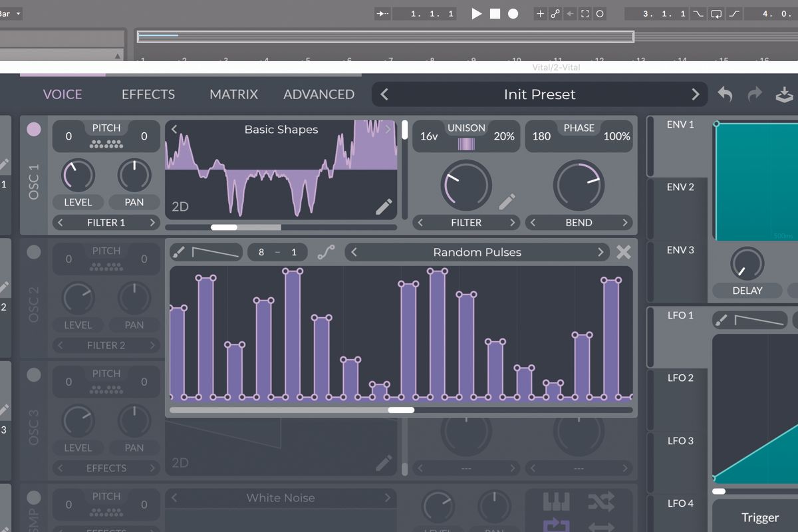Enable OSC 2 with its power toggle
Screen dimensions: 798x532
pyautogui.click(x=33, y=252)
